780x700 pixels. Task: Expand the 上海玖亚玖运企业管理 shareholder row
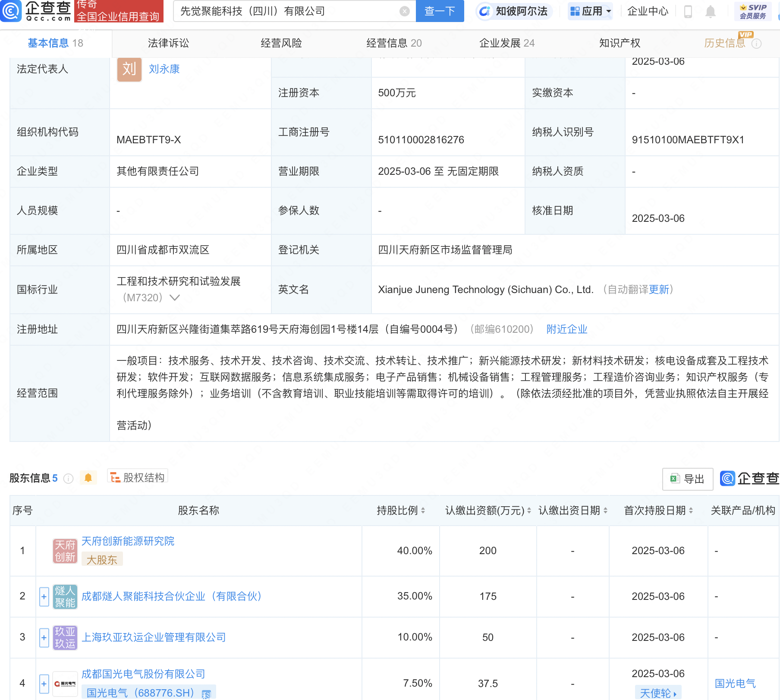pyautogui.click(x=44, y=637)
